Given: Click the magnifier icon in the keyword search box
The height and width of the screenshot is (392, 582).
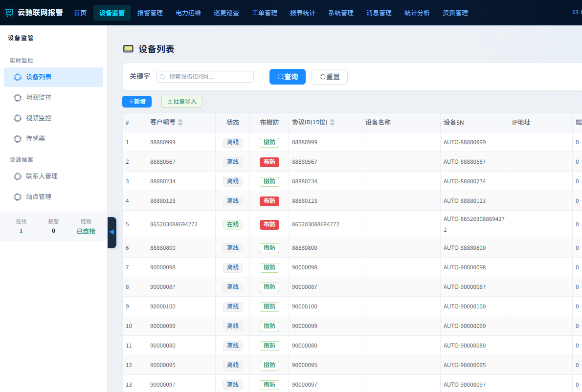Looking at the screenshot, I should pyautogui.click(x=162, y=77).
